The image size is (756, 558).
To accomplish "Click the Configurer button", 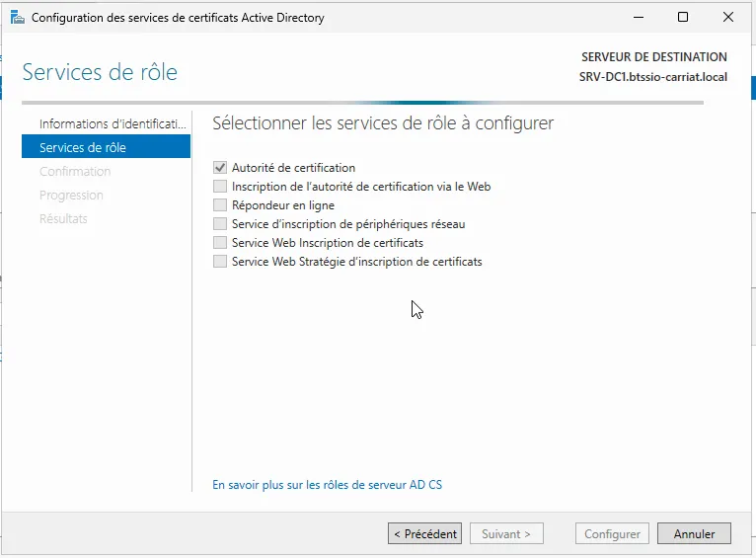I will point(612,534).
